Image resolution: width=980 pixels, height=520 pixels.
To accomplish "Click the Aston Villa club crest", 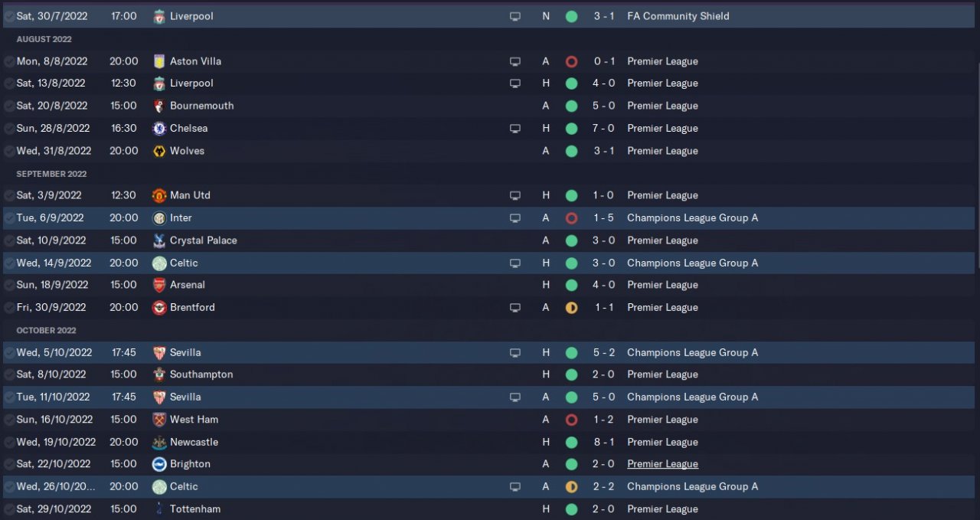I will tap(158, 61).
